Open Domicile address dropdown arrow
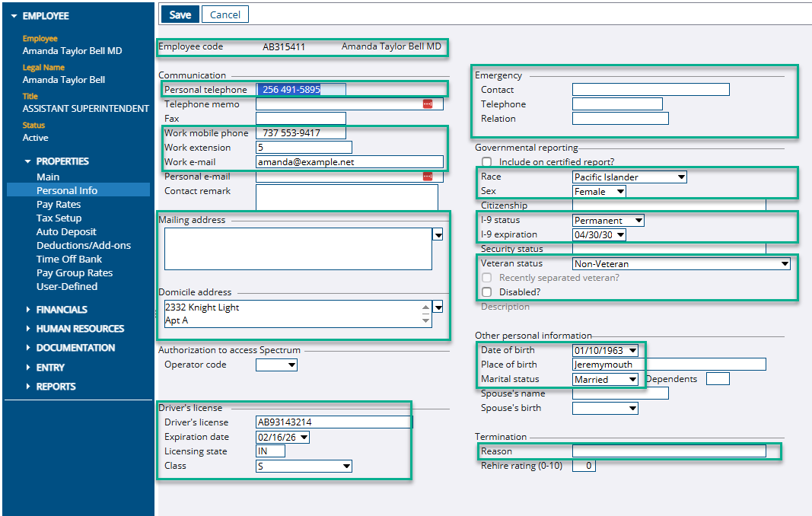The image size is (812, 516). [438, 307]
